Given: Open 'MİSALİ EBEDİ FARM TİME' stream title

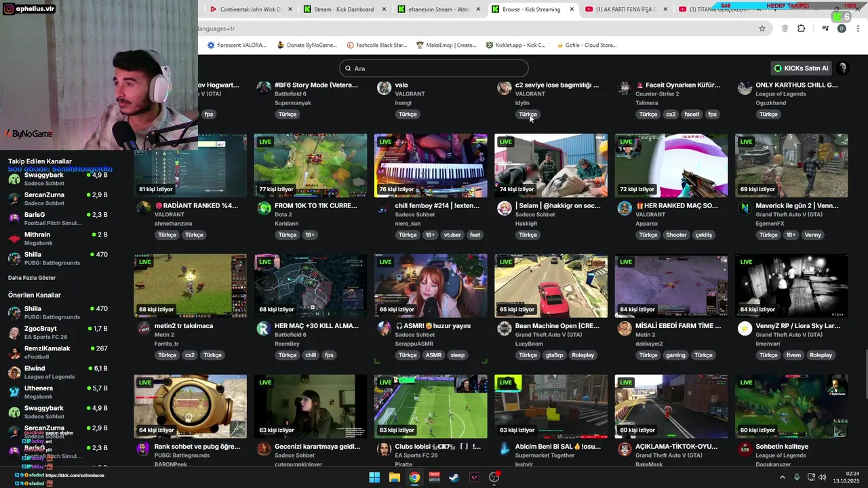Looking at the screenshot, I should (x=678, y=326).
